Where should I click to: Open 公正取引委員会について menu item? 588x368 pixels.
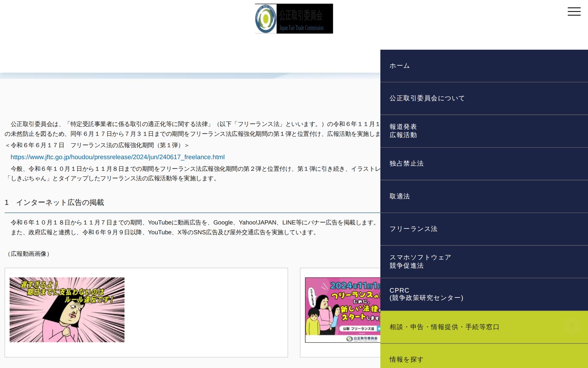[x=427, y=98]
